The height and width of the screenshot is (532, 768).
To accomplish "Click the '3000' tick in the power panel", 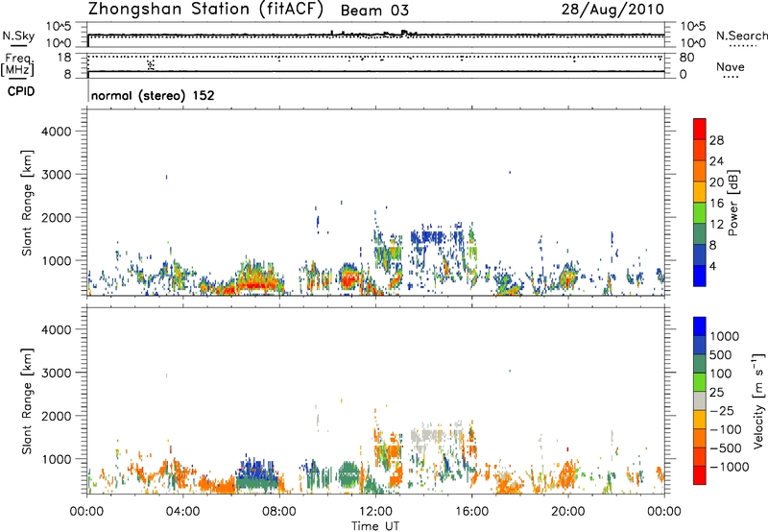I will click(56, 175).
